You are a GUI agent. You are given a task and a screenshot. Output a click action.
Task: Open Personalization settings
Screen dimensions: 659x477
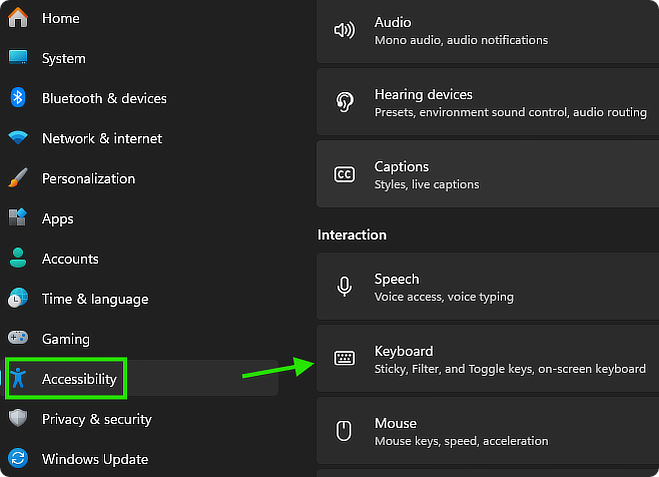[141, 179]
